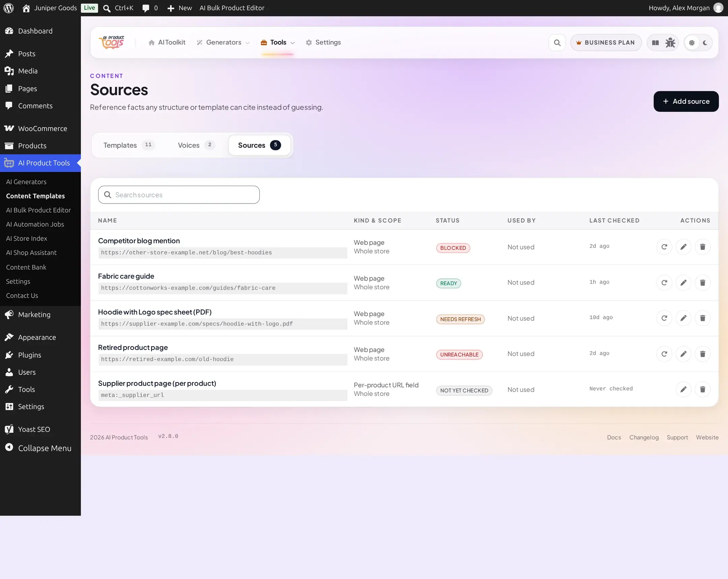Expand the Generators dropdown menu
Viewport: 728px width, 579px height.
pos(223,42)
